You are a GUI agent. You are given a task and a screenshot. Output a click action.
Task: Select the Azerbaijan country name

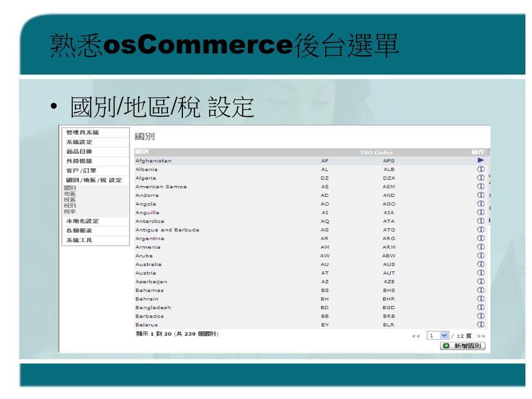pos(151,282)
